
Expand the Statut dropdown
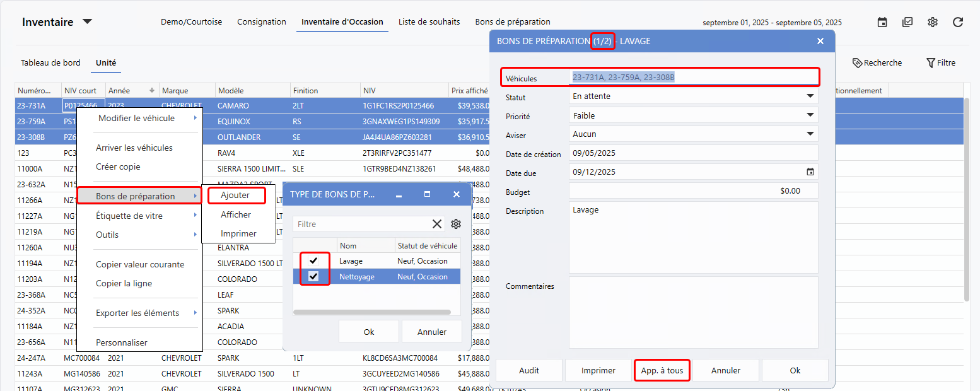pyautogui.click(x=810, y=96)
